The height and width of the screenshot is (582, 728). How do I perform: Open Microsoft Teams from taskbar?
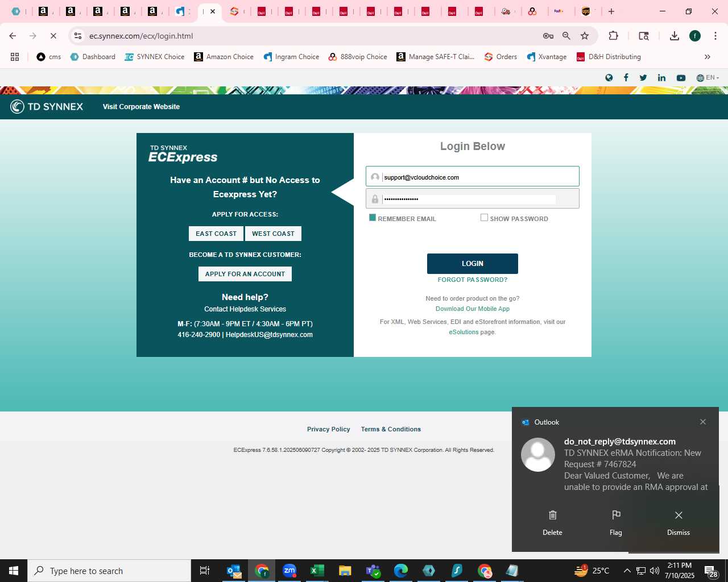[373, 571]
